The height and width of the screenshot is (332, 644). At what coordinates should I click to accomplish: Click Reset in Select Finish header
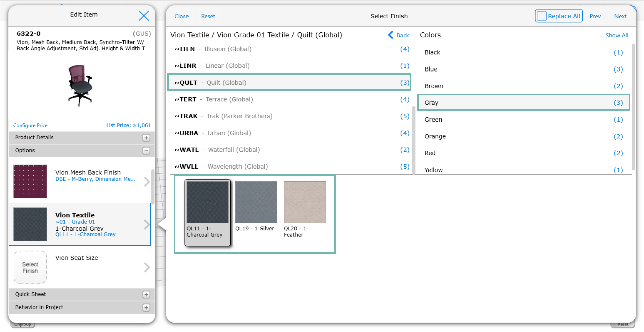click(x=208, y=16)
